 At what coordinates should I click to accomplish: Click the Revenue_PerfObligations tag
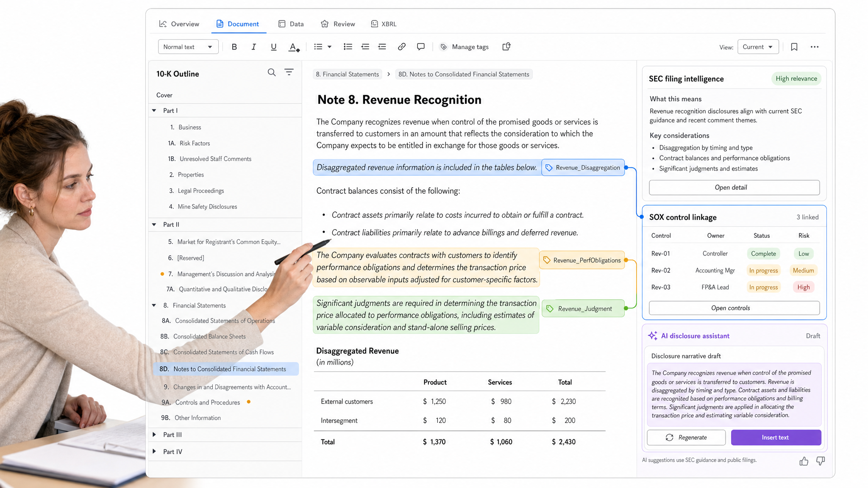click(582, 260)
